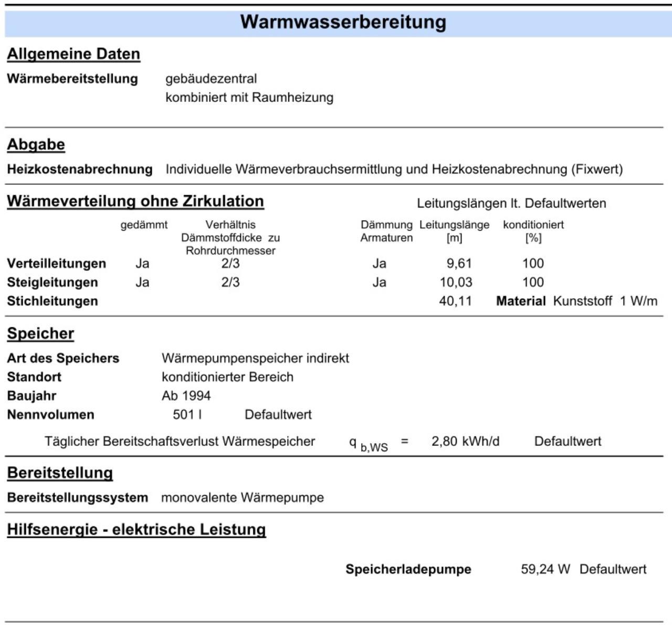This screenshot has width=672, height=625.
Task: Select the 2,80 kWh/d standby loss value
Action: coord(465,441)
